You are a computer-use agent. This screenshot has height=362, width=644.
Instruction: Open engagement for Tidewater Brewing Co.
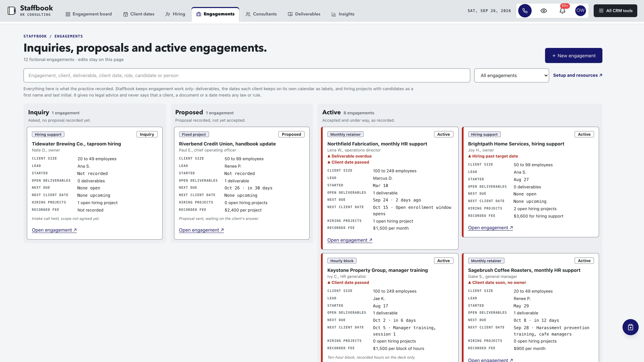54,230
